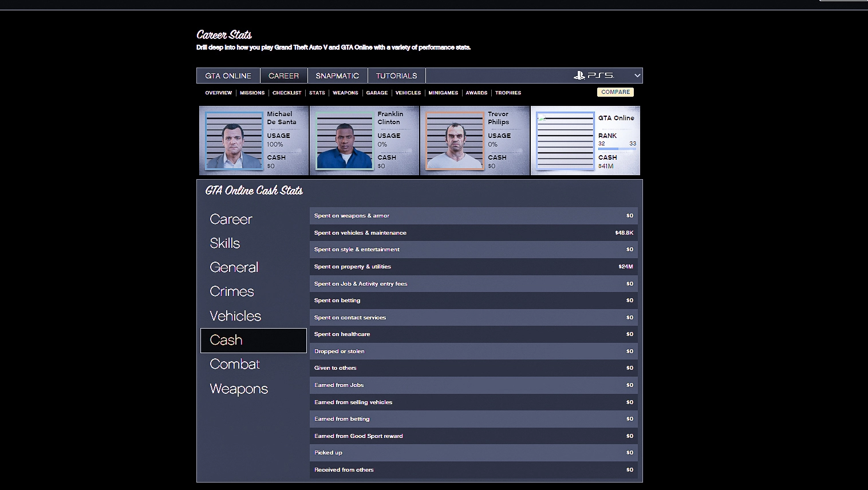The height and width of the screenshot is (490, 868).
Task: Select the Cash stats category
Action: point(254,340)
